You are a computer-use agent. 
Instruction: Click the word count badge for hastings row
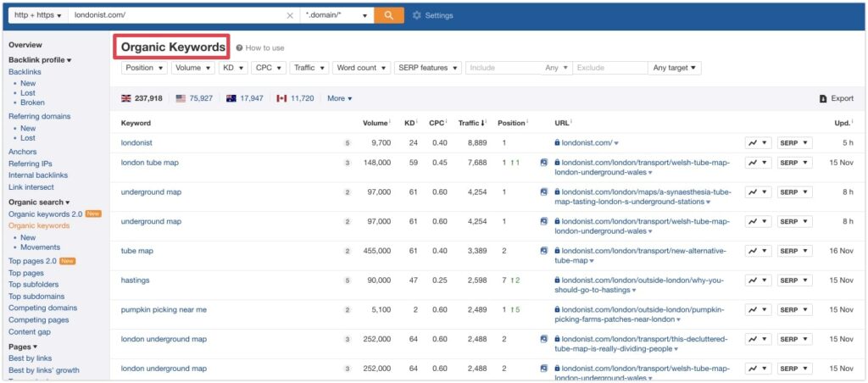click(348, 280)
